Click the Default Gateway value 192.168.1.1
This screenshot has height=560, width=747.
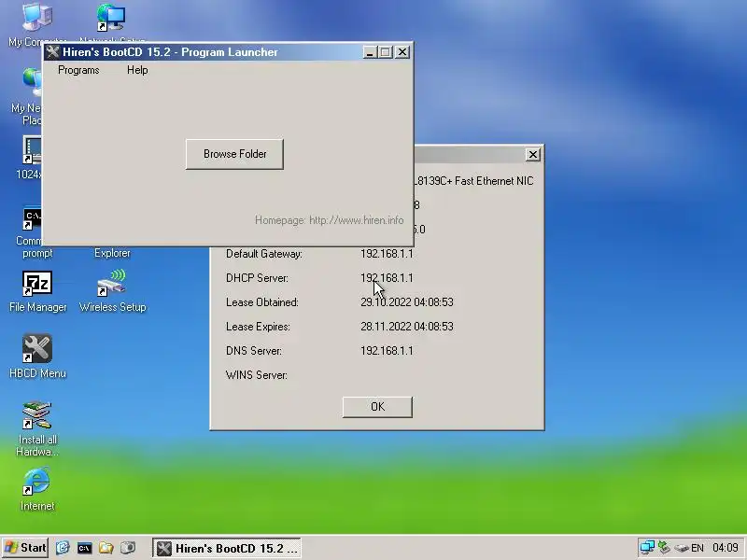tap(387, 254)
